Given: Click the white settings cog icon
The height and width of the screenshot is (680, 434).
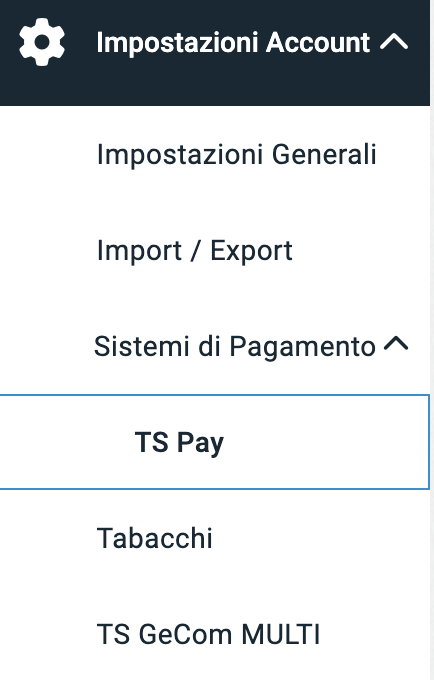Looking at the screenshot, I should click(x=42, y=42).
